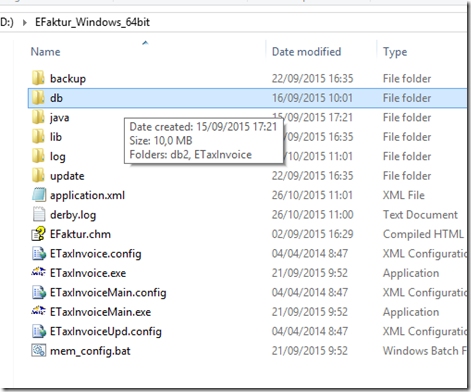Viewport: 471px width, 392px height.
Task: Click the update folder icon
Action: [38, 175]
